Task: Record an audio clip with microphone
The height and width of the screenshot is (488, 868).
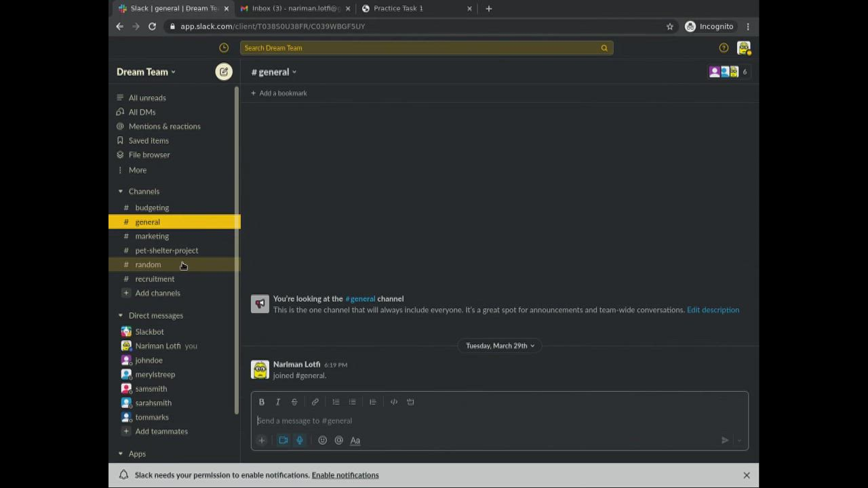Action: (x=300, y=441)
